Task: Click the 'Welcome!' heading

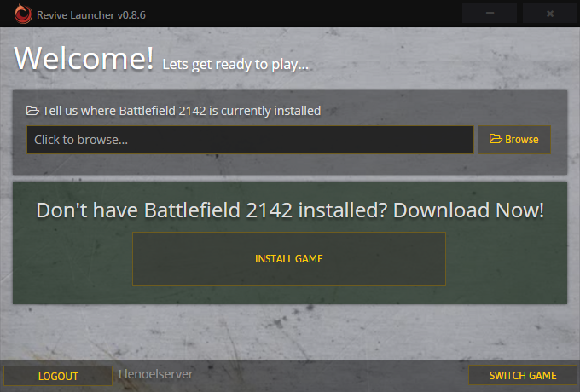Action: click(x=84, y=58)
